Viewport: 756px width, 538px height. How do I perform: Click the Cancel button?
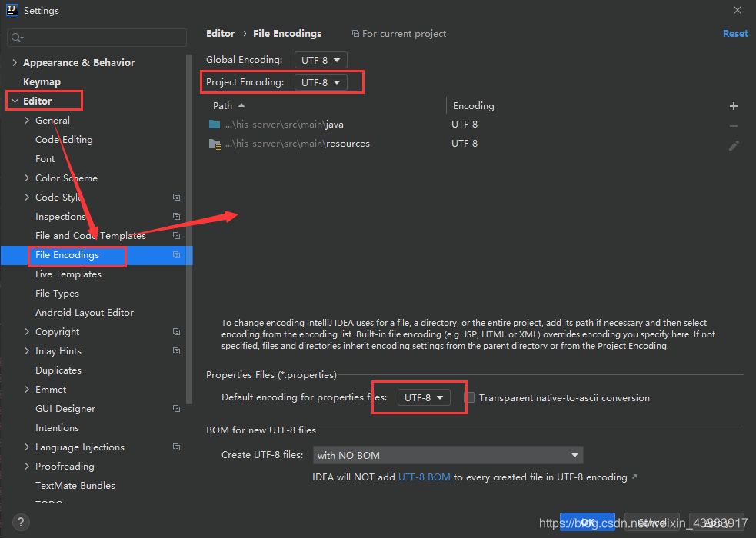pos(652,522)
